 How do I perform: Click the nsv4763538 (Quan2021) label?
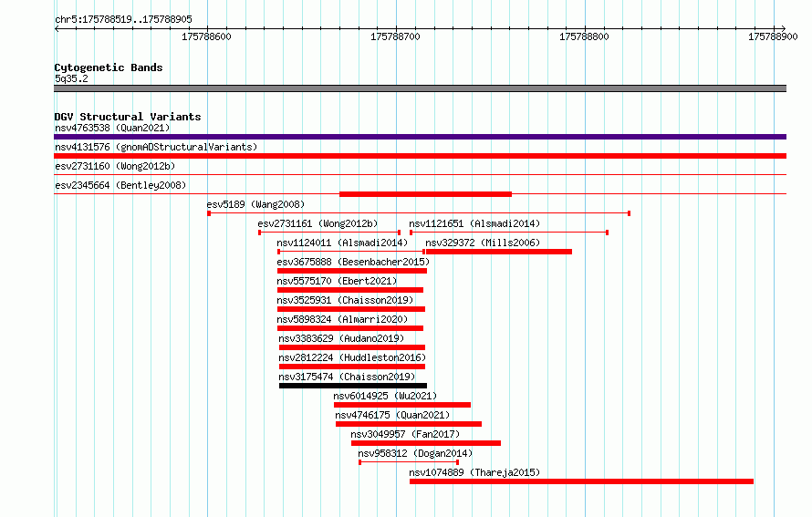112,128
